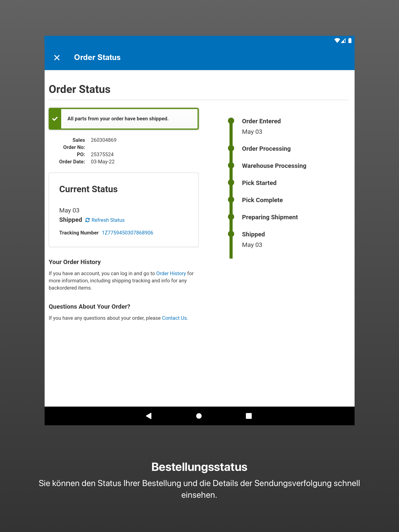Click the Preparing Shipment label

coord(270,217)
